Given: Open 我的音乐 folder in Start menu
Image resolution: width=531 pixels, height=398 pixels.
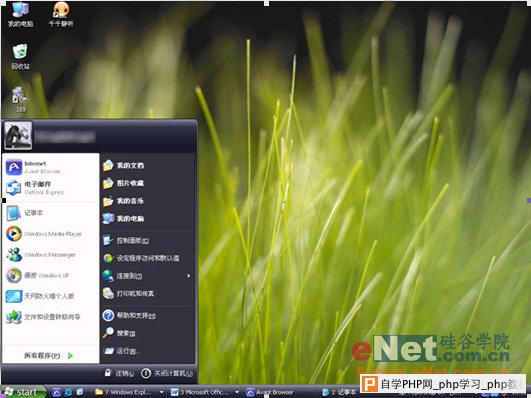Looking at the screenshot, I should point(147,201).
